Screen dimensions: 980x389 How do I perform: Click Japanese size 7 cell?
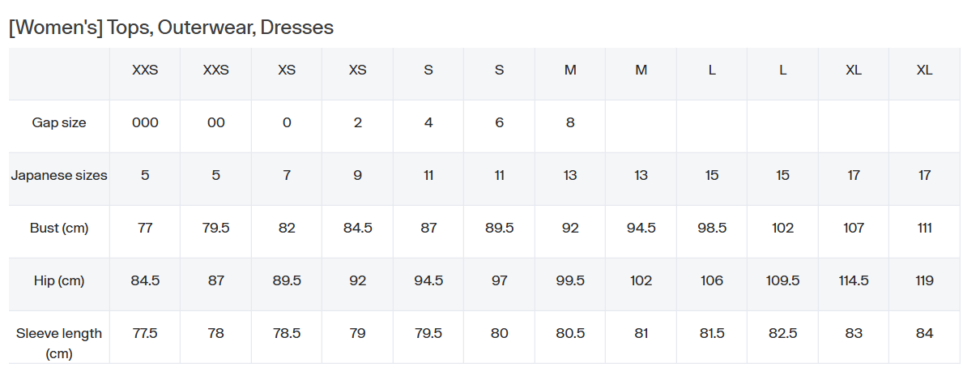(287, 175)
